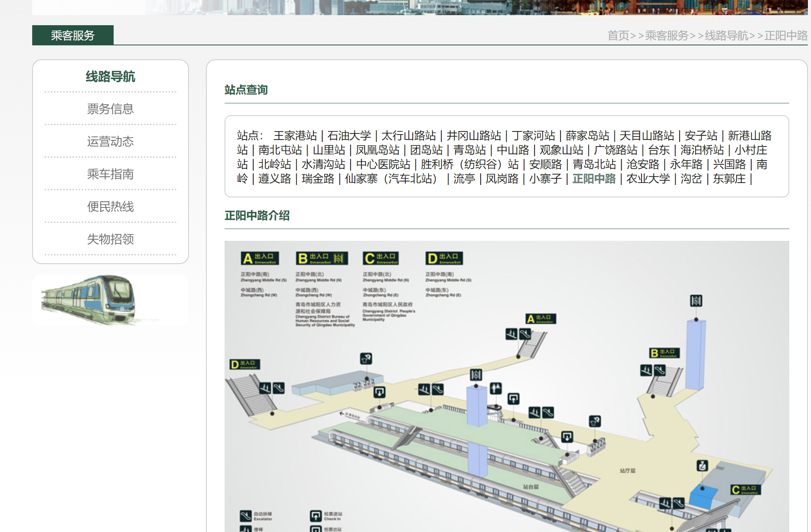Screen dimensions: 811x532
Task: Open the 票务信息 sidebar item
Action: point(111,109)
